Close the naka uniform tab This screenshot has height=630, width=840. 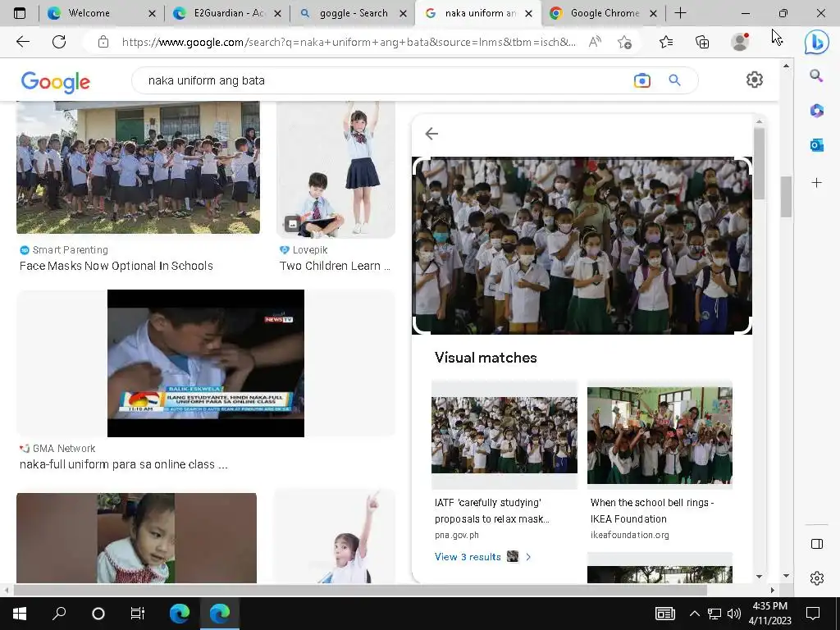tap(529, 13)
